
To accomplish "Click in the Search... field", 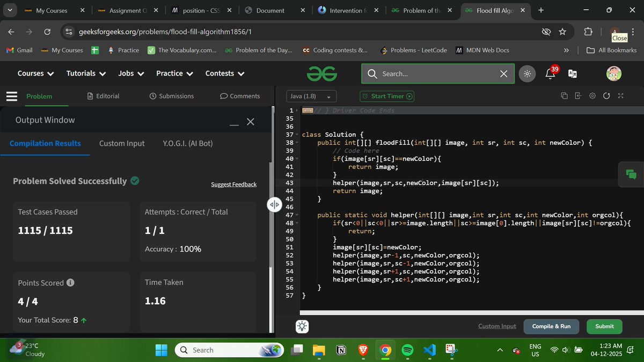I will 438,74.
